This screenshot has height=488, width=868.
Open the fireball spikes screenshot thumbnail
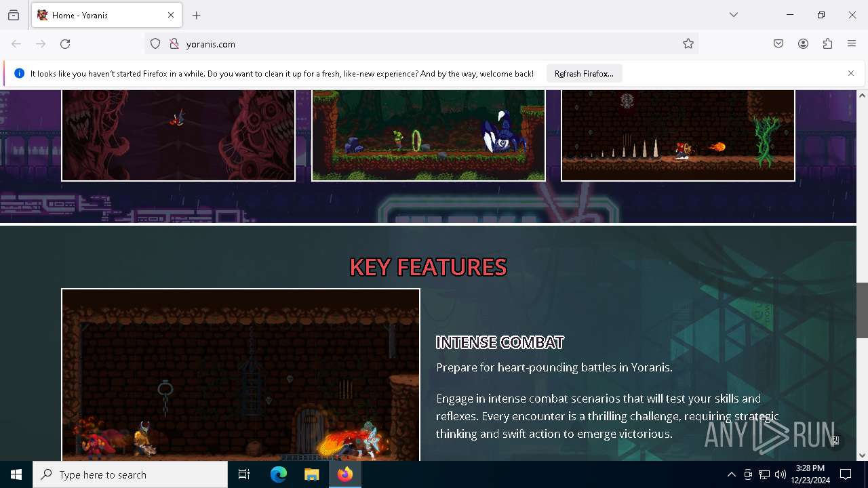click(677, 136)
